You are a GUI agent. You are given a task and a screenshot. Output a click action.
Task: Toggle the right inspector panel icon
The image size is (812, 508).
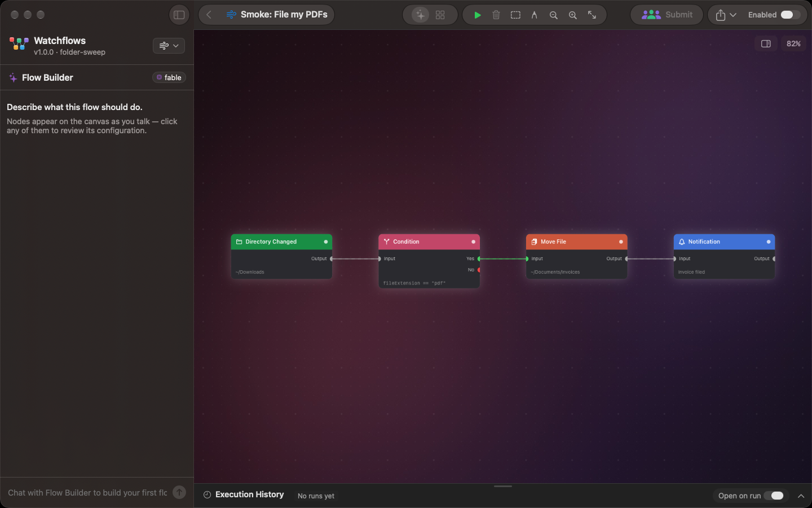[x=766, y=43]
